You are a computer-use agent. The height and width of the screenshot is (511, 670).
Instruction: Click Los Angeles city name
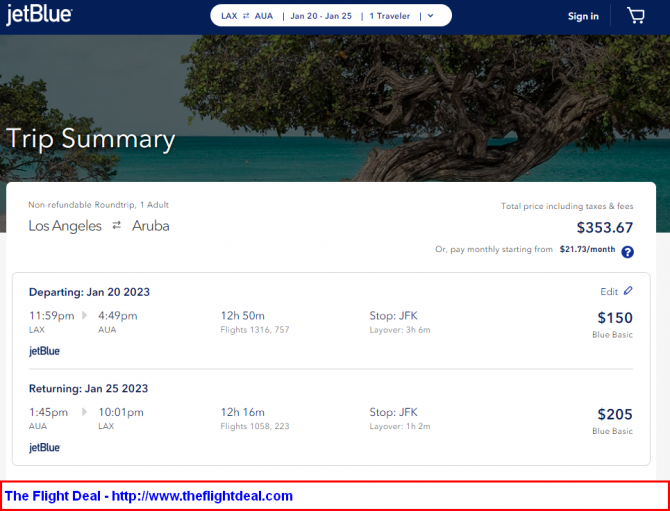[x=65, y=226]
